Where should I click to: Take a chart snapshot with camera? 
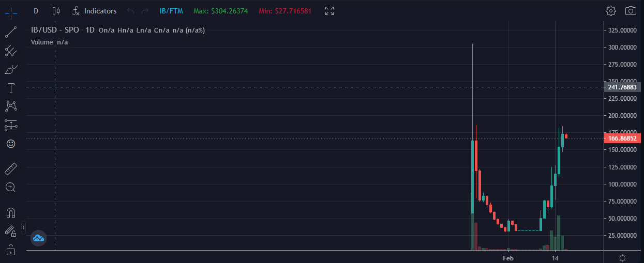(x=631, y=11)
